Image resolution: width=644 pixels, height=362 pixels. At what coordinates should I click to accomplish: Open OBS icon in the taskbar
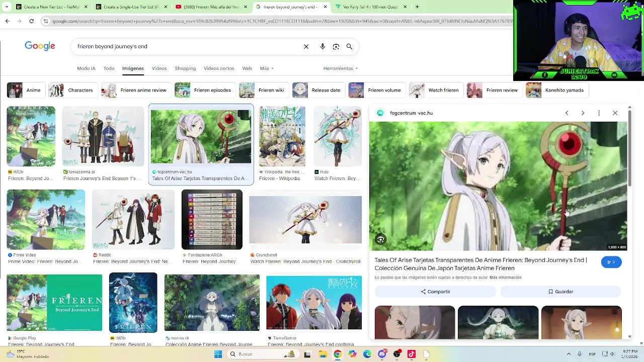point(397,354)
